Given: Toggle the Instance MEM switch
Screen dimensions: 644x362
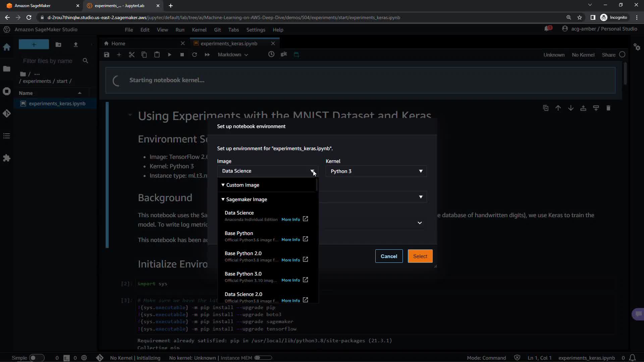Looking at the screenshot, I should (x=263, y=358).
